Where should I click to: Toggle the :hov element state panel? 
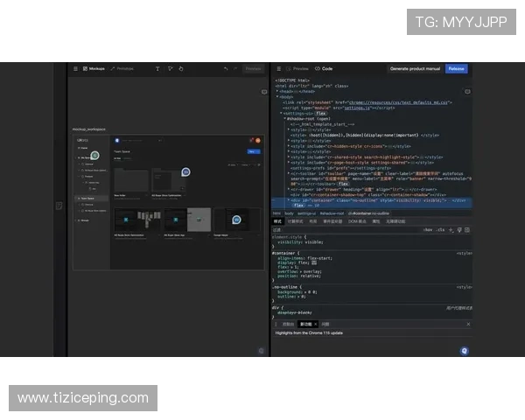point(427,229)
